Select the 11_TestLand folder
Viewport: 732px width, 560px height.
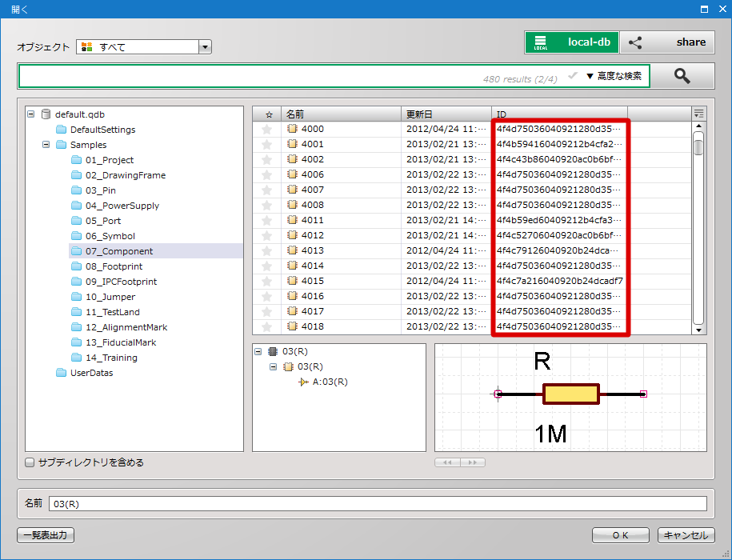(x=113, y=312)
